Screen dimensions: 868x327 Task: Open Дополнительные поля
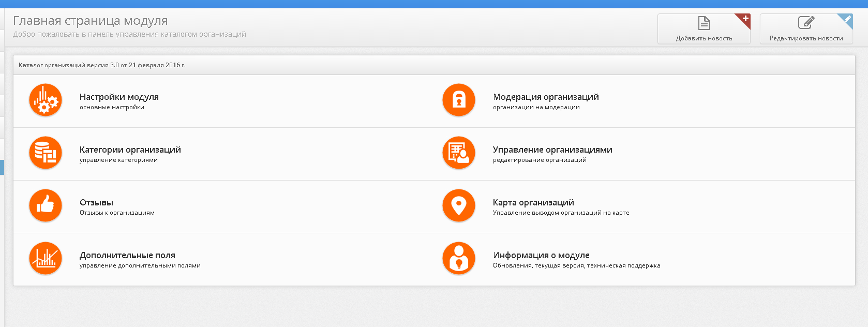(x=127, y=255)
